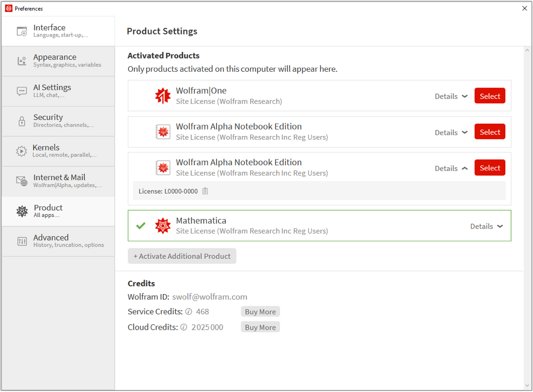
Task: Select the Wolfram|One product
Action: (489, 96)
